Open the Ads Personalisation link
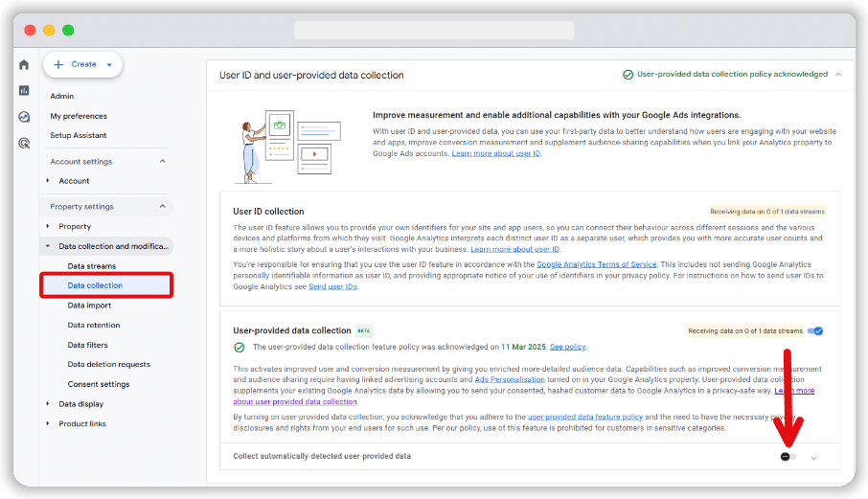868x499 pixels. [510, 379]
